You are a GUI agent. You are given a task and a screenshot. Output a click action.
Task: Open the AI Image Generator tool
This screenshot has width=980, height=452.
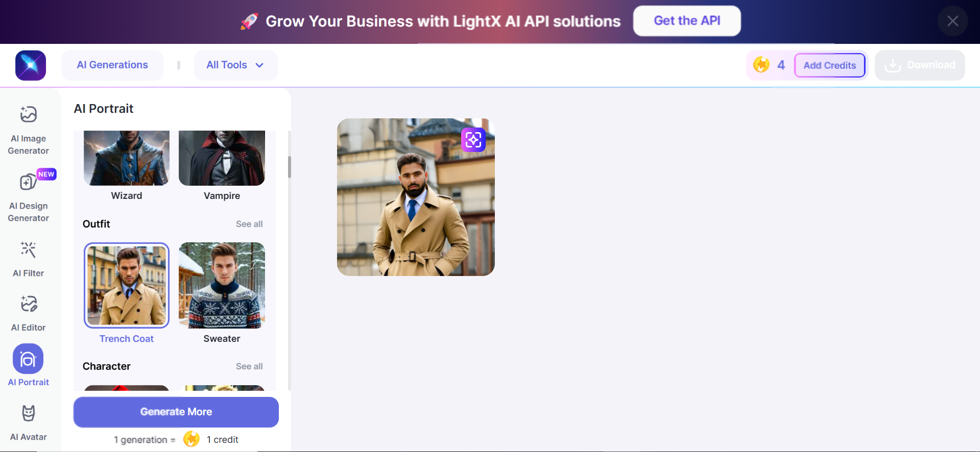pos(29,130)
